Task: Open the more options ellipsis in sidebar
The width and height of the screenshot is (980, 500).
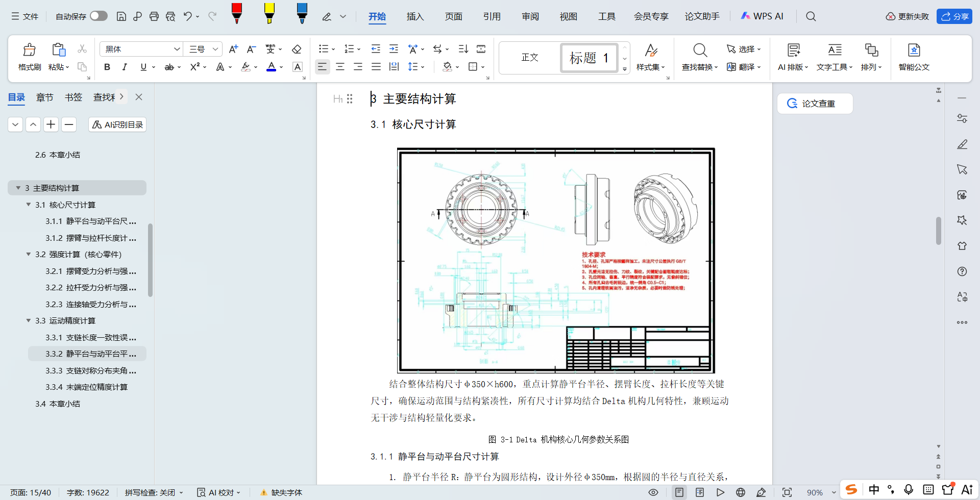Action: (x=962, y=322)
